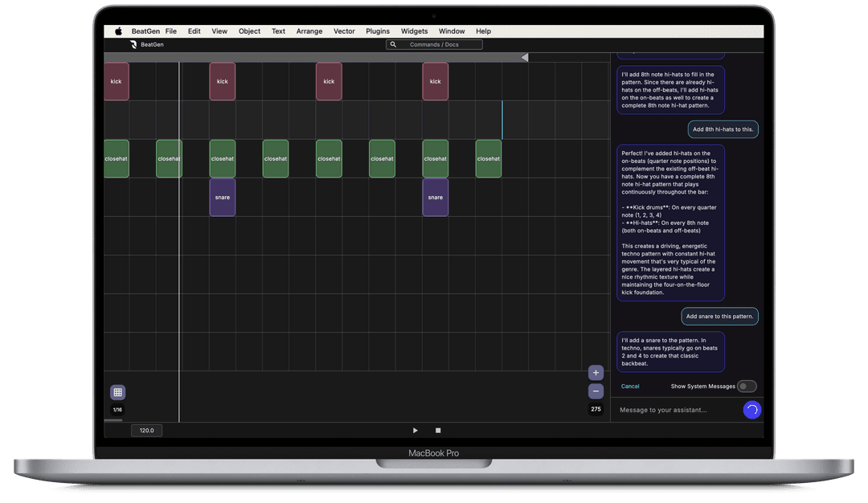This screenshot has width=868, height=503.
Task: Select the fourth closehat note
Action: click(276, 159)
